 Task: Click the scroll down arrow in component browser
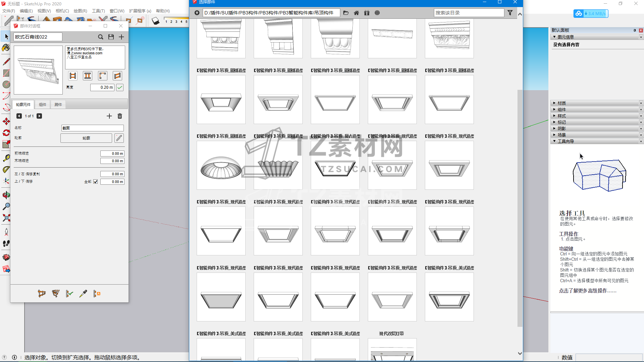pyautogui.click(x=520, y=353)
